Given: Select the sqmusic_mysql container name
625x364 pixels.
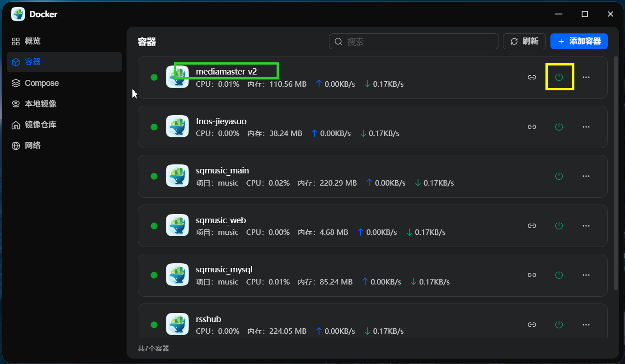Looking at the screenshot, I should tap(224, 270).
